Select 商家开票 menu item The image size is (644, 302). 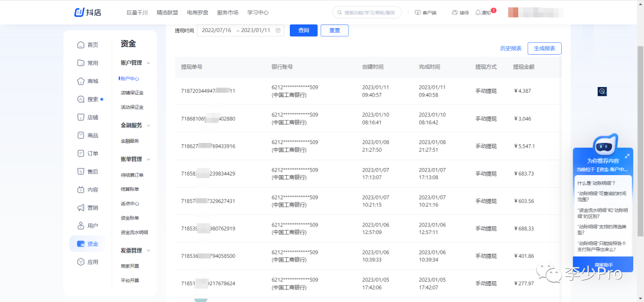130,266
